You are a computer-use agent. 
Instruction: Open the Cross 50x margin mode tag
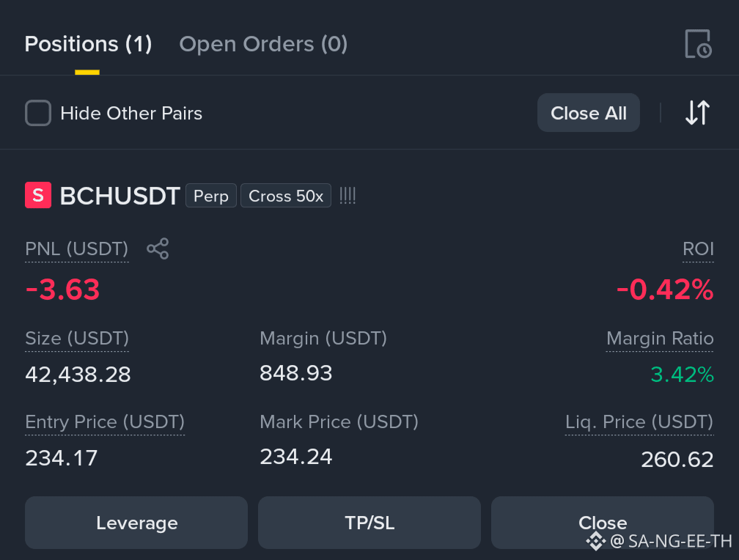[286, 196]
